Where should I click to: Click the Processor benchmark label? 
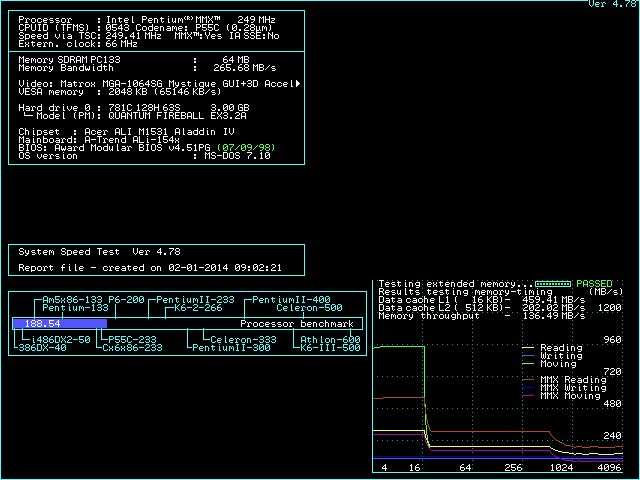pos(297,324)
